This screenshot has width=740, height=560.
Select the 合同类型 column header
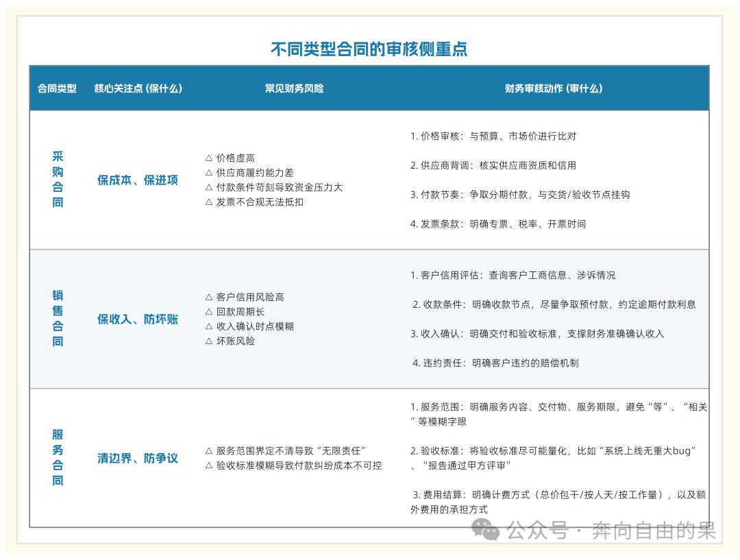point(57,88)
